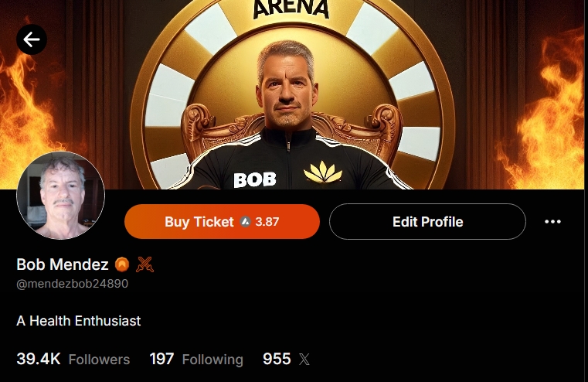Click the 955 X followers number
The width and height of the screenshot is (588, 382).
click(x=277, y=359)
